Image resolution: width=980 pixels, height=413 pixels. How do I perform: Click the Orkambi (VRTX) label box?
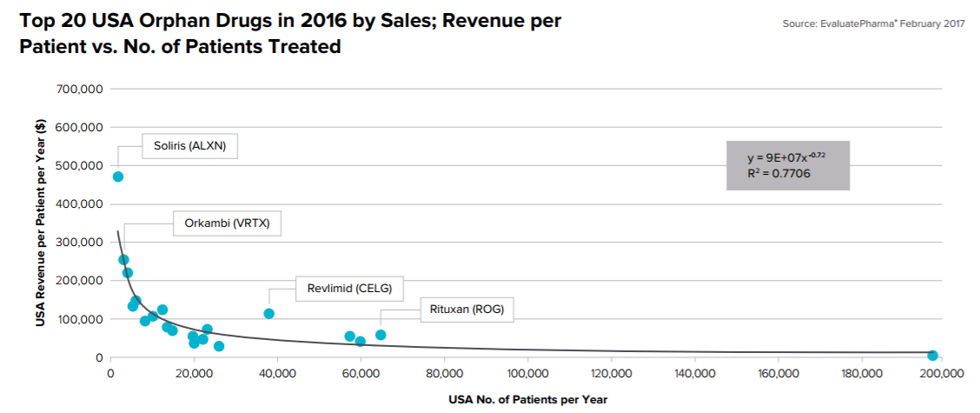(x=226, y=223)
